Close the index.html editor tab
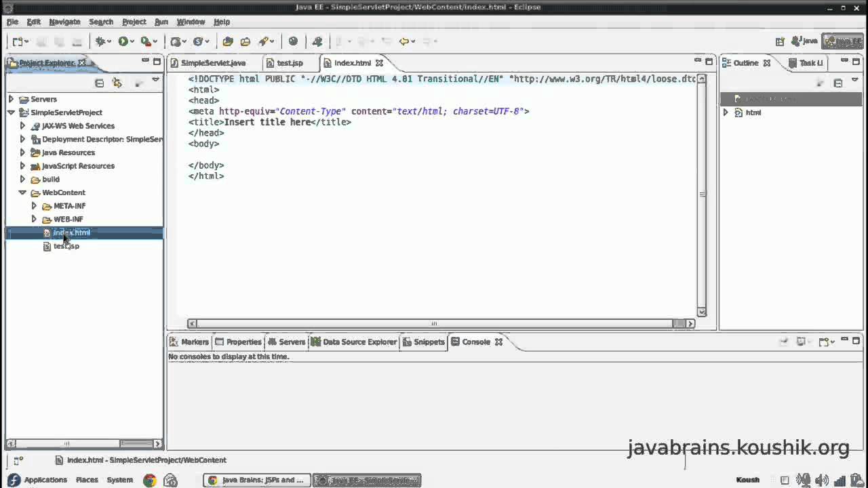 point(379,63)
